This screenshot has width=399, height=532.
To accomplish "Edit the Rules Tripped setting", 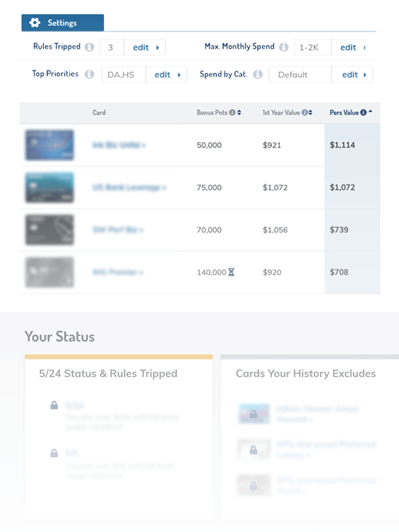I will click(146, 47).
